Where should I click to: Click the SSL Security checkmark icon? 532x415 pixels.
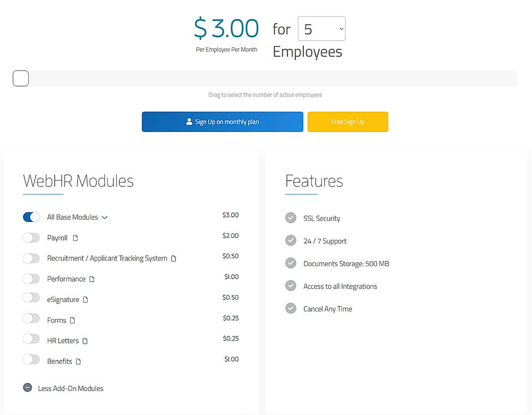coord(291,217)
